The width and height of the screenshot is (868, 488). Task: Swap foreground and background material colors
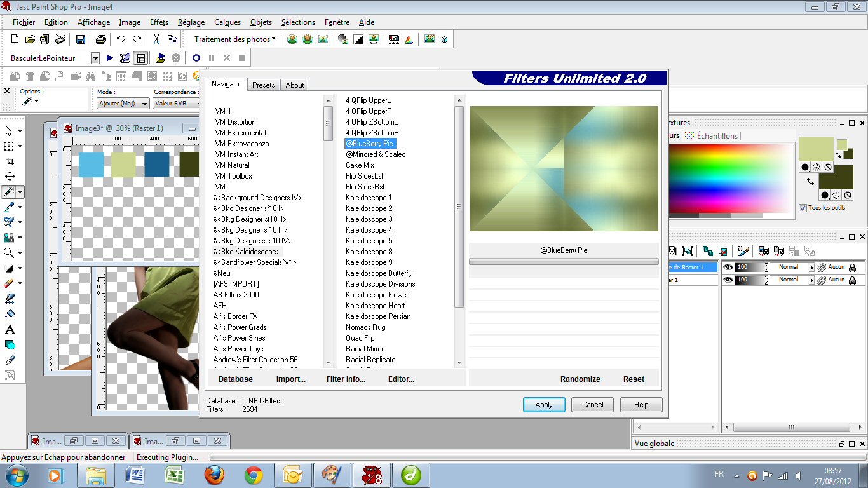click(810, 182)
